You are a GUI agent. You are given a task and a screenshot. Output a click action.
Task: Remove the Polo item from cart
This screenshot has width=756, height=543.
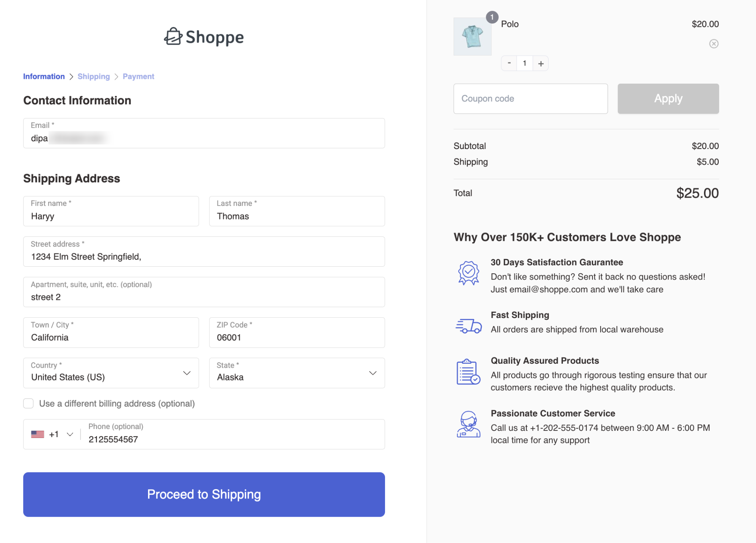coord(714,44)
